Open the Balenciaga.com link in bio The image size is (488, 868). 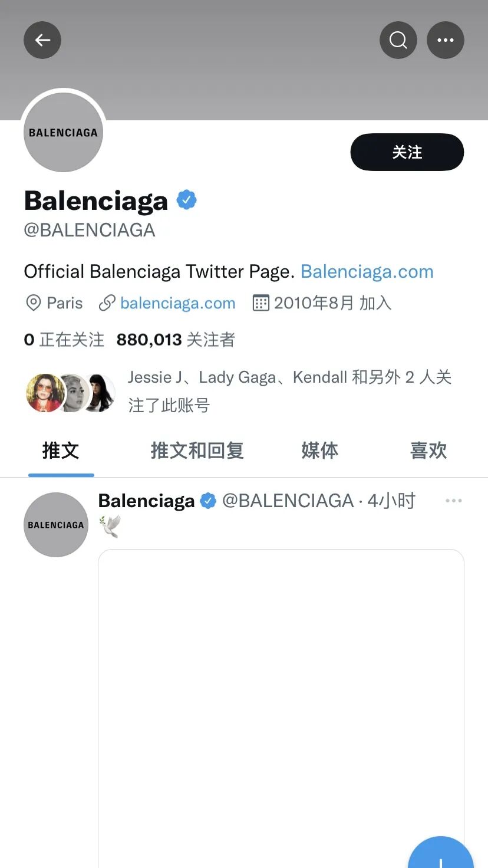click(367, 271)
